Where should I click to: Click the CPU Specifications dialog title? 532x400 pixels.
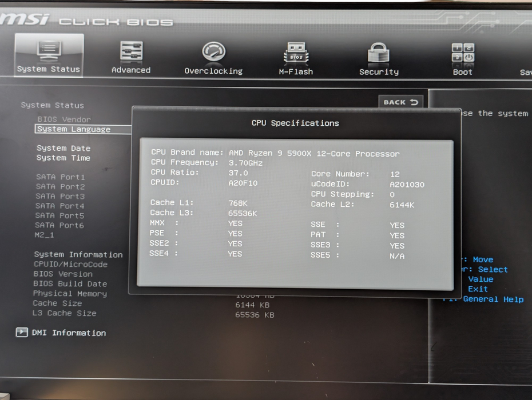point(295,123)
